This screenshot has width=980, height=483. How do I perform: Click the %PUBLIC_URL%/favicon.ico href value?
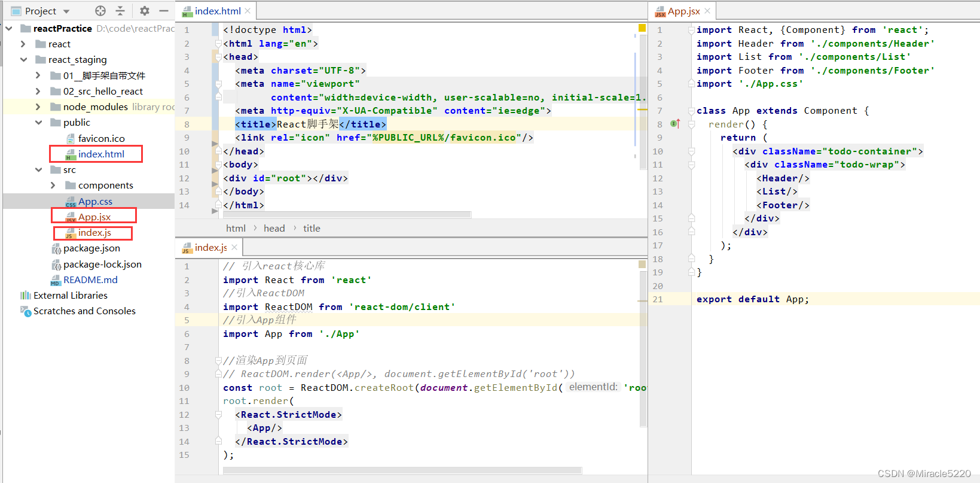(444, 138)
